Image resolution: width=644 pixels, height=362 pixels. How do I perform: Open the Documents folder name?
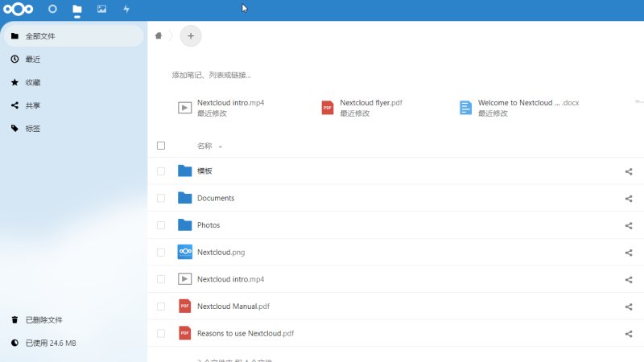tap(216, 198)
